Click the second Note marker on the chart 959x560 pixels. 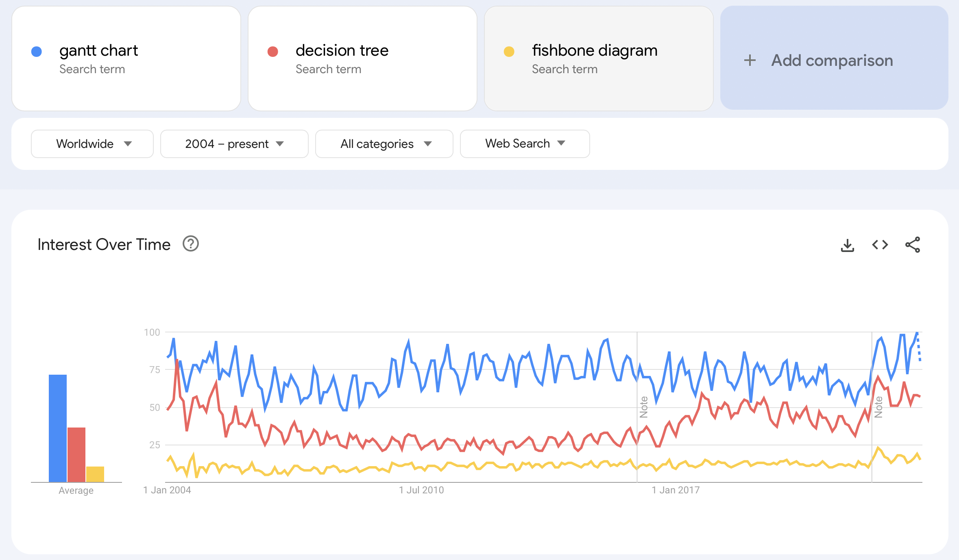pos(878,406)
